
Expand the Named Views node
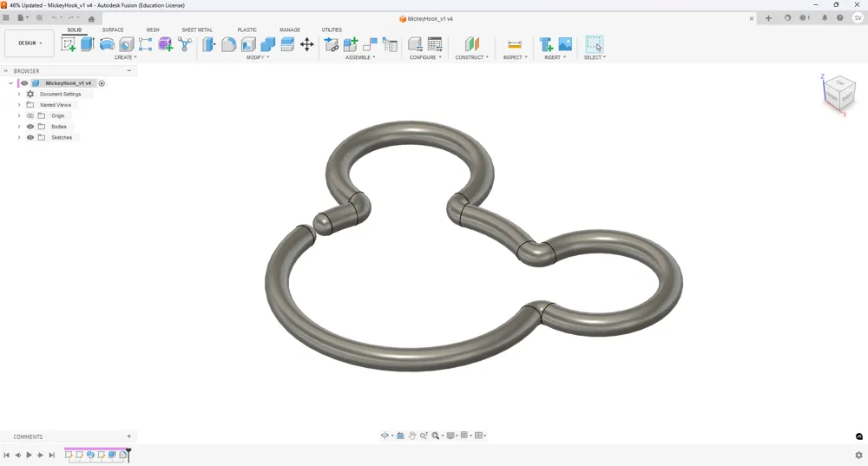pyautogui.click(x=19, y=105)
